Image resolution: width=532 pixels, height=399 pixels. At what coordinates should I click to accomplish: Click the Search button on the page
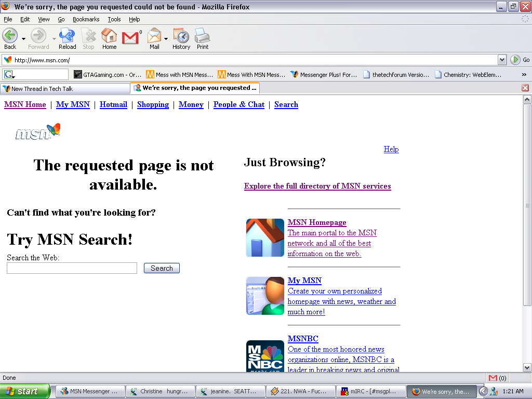coord(162,268)
